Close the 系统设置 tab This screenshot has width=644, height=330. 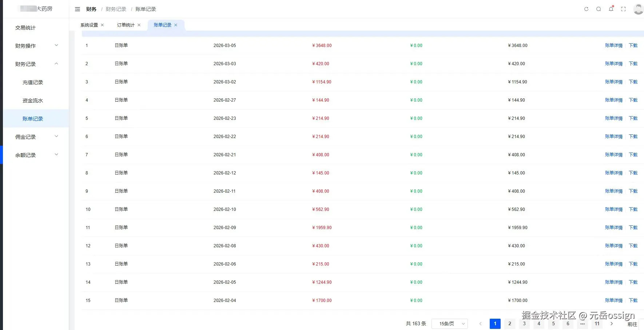click(x=102, y=25)
